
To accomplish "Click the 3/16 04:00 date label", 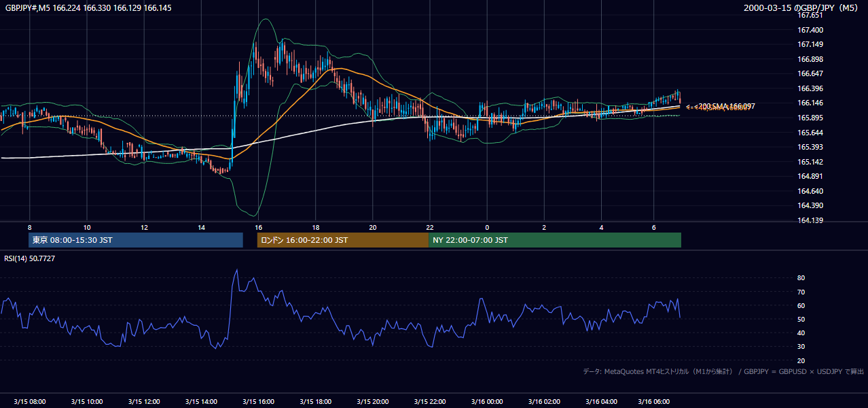I will (x=600, y=402).
